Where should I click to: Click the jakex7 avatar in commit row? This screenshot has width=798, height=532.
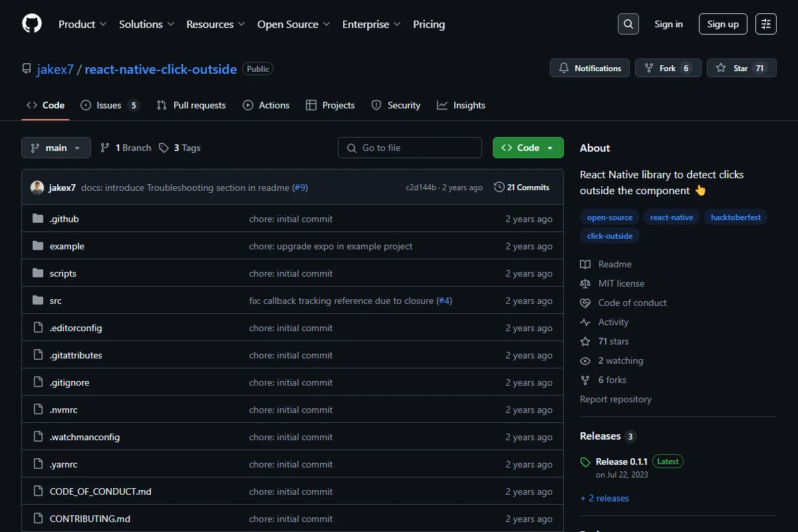pyautogui.click(x=37, y=188)
